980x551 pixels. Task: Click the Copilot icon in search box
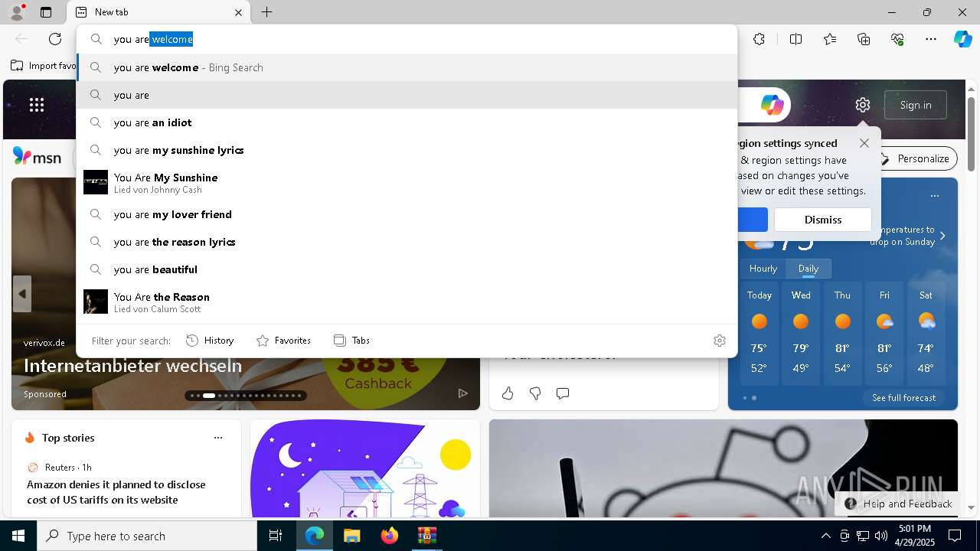point(772,105)
